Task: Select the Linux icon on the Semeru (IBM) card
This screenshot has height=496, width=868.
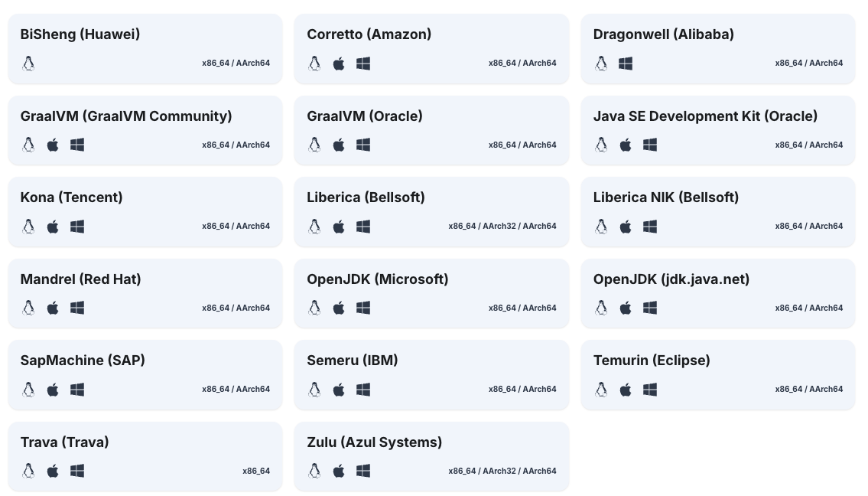Action: [x=314, y=390]
